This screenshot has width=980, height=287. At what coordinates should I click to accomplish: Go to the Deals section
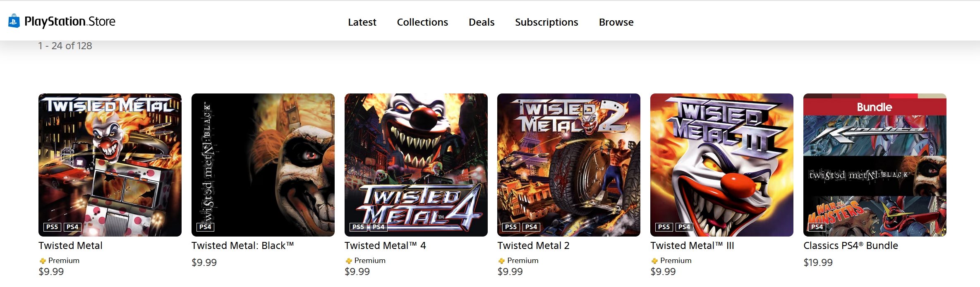click(482, 22)
